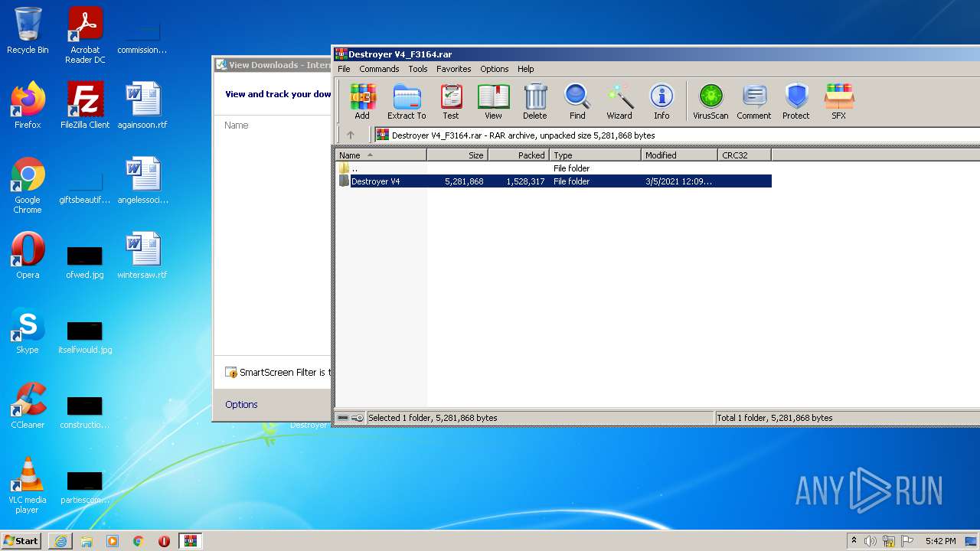Image resolution: width=980 pixels, height=551 pixels.
Task: Open the FileZilla Client desktop icon
Action: [x=85, y=105]
